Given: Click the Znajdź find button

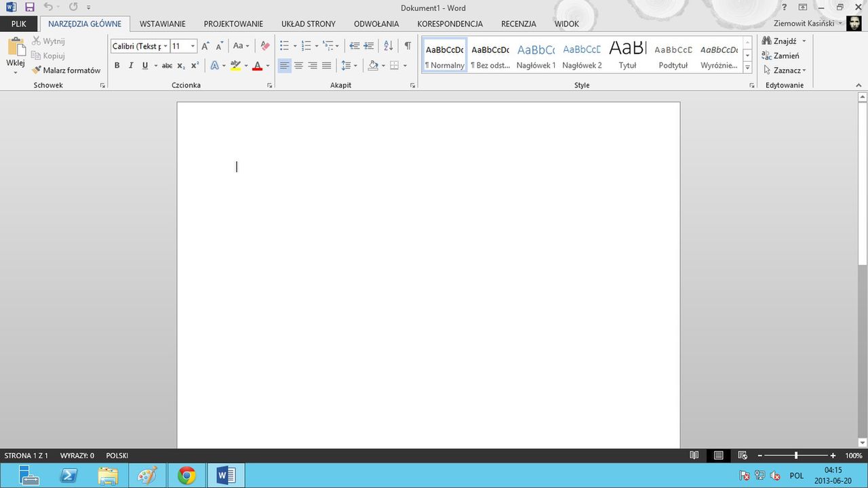Looking at the screenshot, I should 780,41.
